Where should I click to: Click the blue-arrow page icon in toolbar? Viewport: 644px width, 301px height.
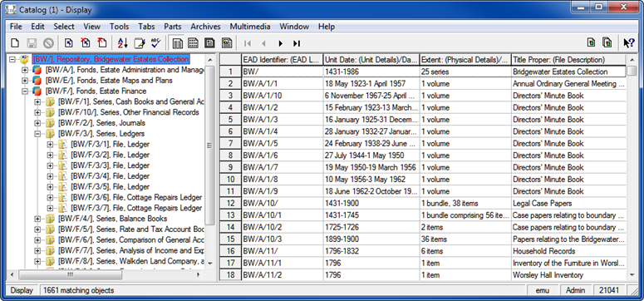tap(69, 42)
